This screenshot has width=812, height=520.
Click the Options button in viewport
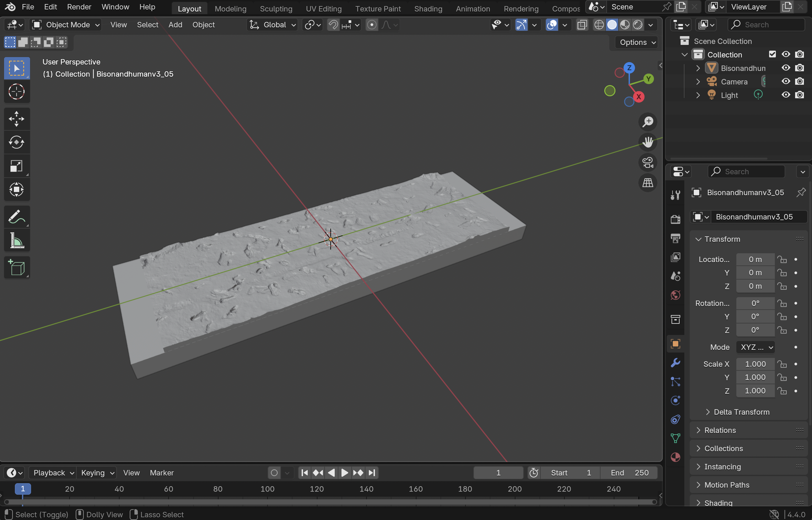pos(636,42)
